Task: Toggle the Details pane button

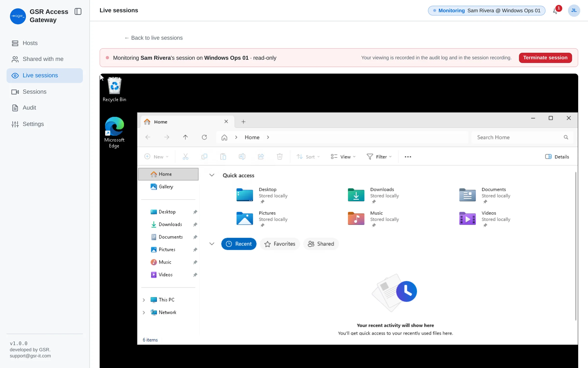Action: pos(557,157)
